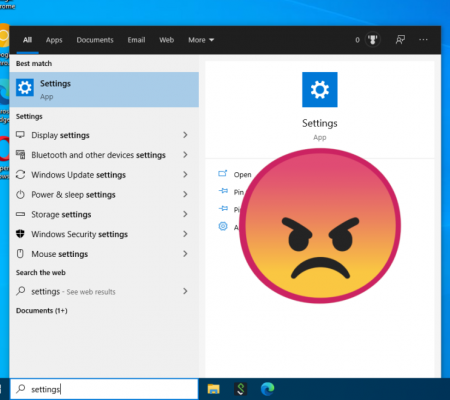This screenshot has height=400, width=450.
Task: Select Windows Security settings text result
Action: (79, 234)
